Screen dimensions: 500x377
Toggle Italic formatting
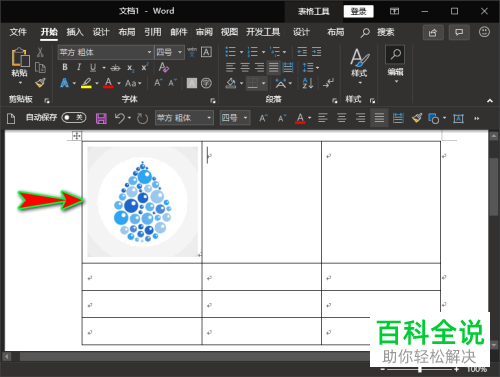click(x=79, y=67)
